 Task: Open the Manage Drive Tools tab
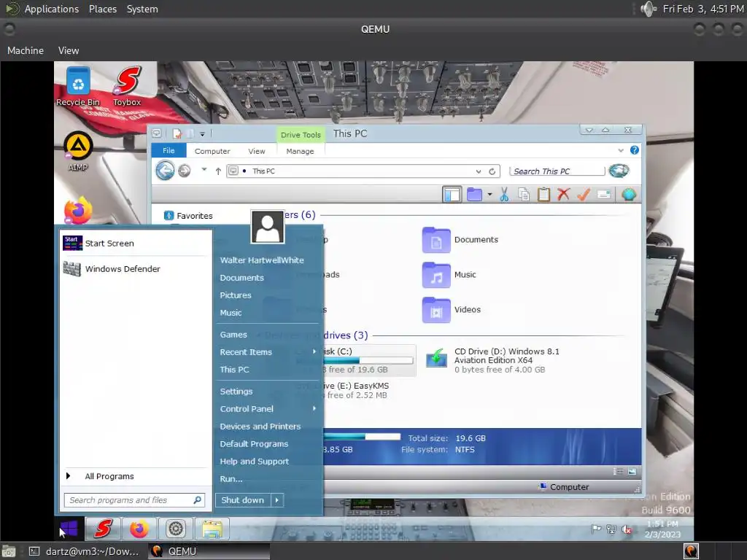tap(300, 151)
